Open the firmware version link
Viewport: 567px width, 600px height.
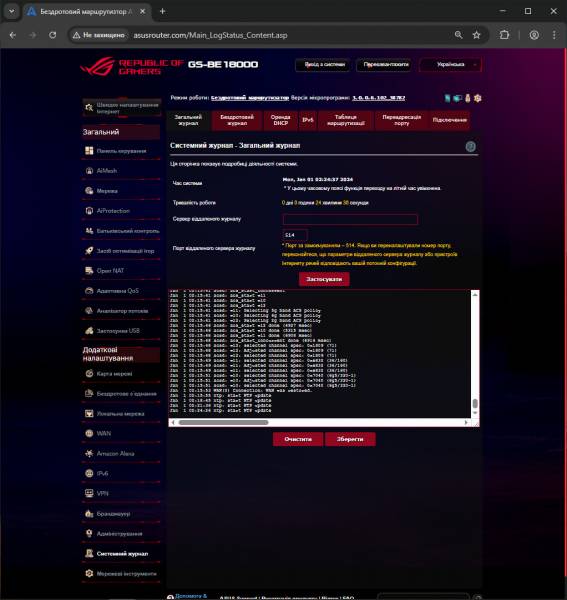click(x=378, y=98)
